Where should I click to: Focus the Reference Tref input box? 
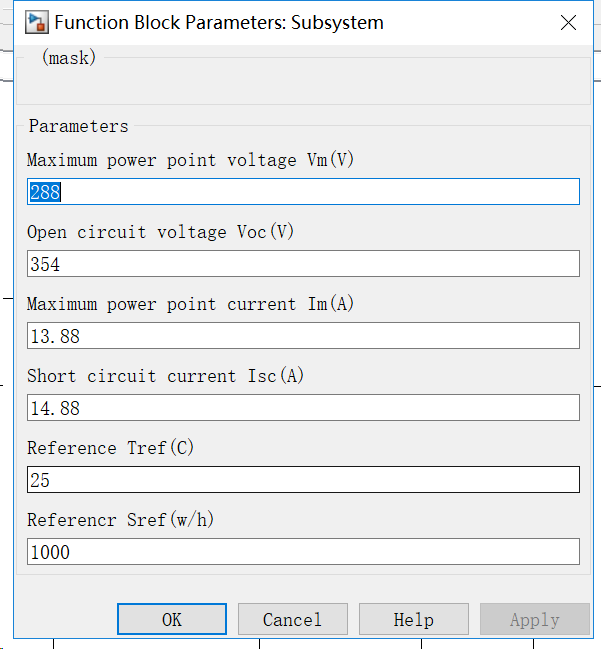tap(303, 480)
